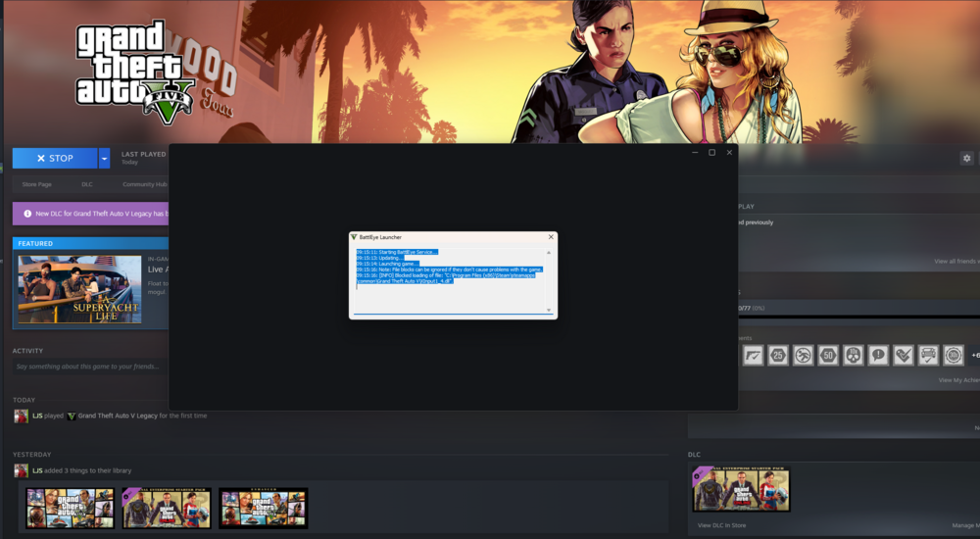Click the price tag checkmark achievement icon
Image resolution: width=980 pixels, height=539 pixels.
click(x=904, y=355)
